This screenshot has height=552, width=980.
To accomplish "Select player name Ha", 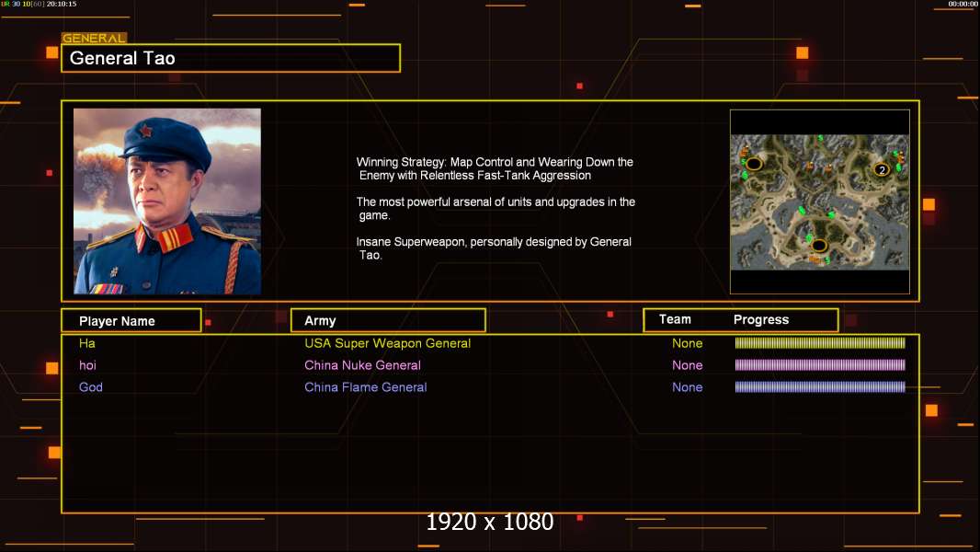I will point(86,343).
